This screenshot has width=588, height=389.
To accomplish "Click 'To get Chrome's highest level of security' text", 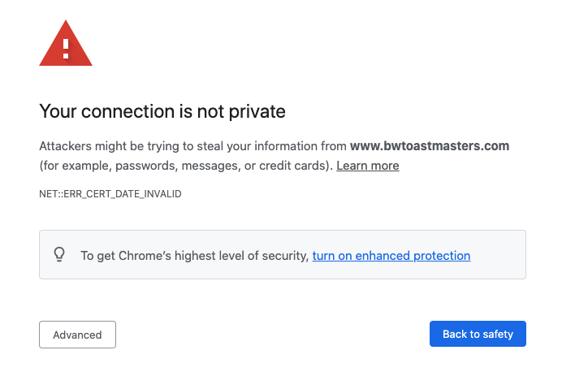I will pos(195,256).
